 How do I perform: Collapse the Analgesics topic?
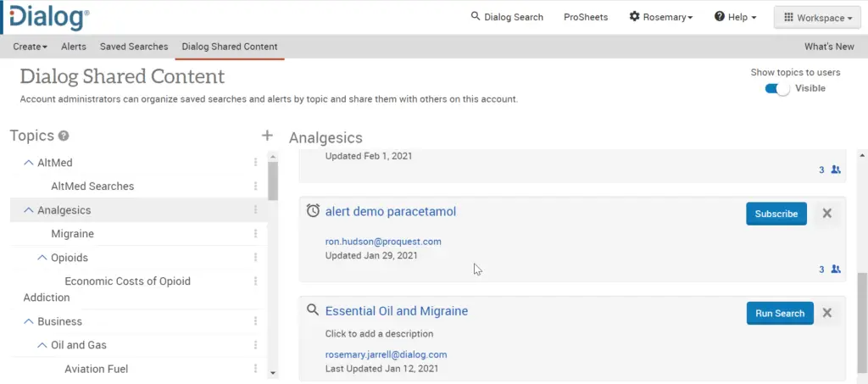(x=28, y=210)
